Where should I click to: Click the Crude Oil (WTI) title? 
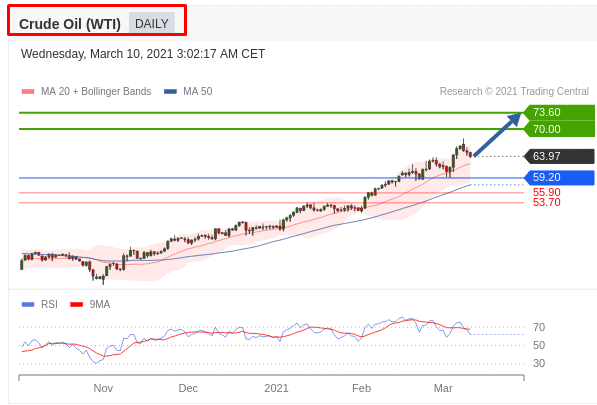70,24
